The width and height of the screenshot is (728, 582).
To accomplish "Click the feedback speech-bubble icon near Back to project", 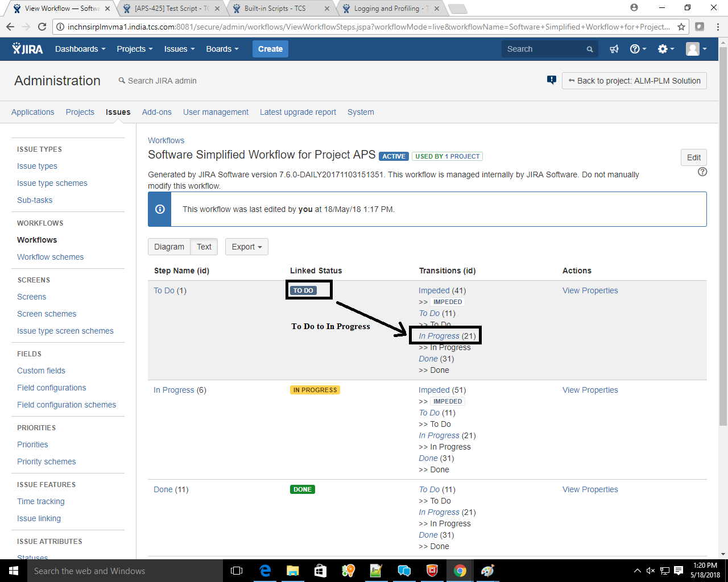I will coord(551,80).
